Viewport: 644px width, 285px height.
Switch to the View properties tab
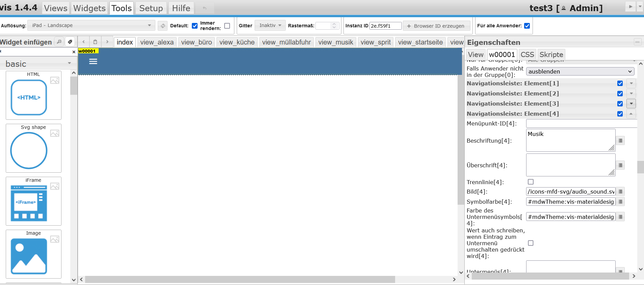coord(475,55)
